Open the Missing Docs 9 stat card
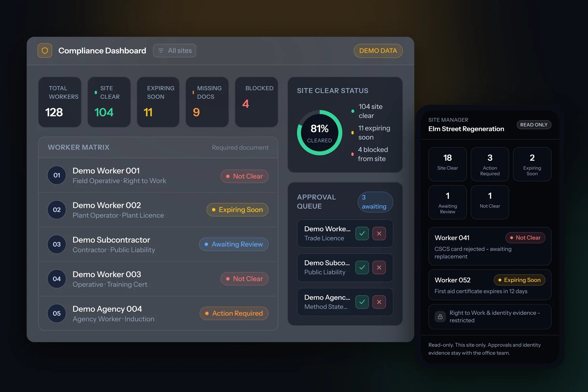Screen dimensions: 588x392 207,102
